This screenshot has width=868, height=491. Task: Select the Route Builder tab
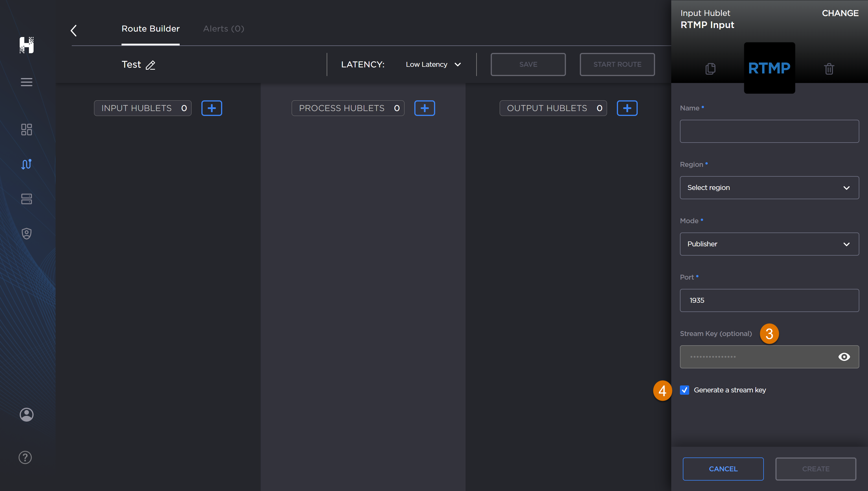[150, 29]
